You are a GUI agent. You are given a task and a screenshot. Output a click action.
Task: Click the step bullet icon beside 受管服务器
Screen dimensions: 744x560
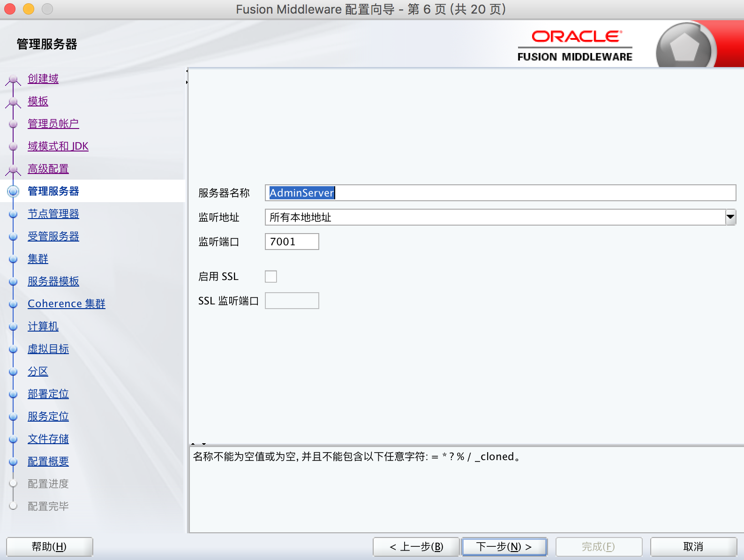(x=13, y=237)
